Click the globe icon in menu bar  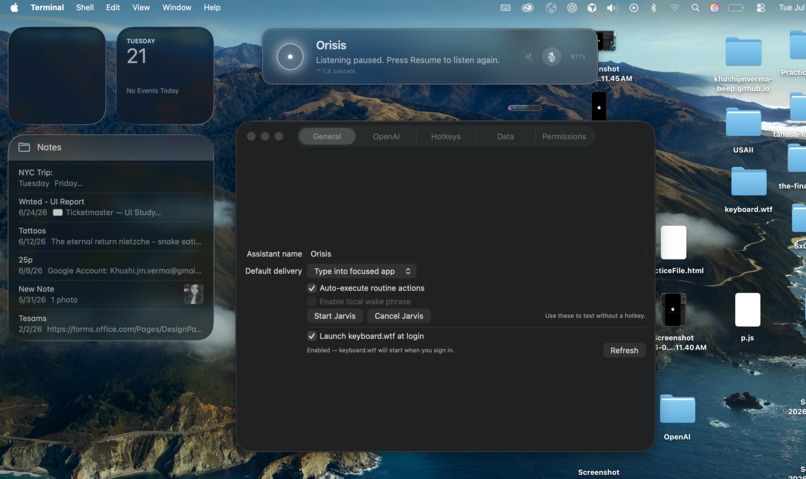point(551,8)
